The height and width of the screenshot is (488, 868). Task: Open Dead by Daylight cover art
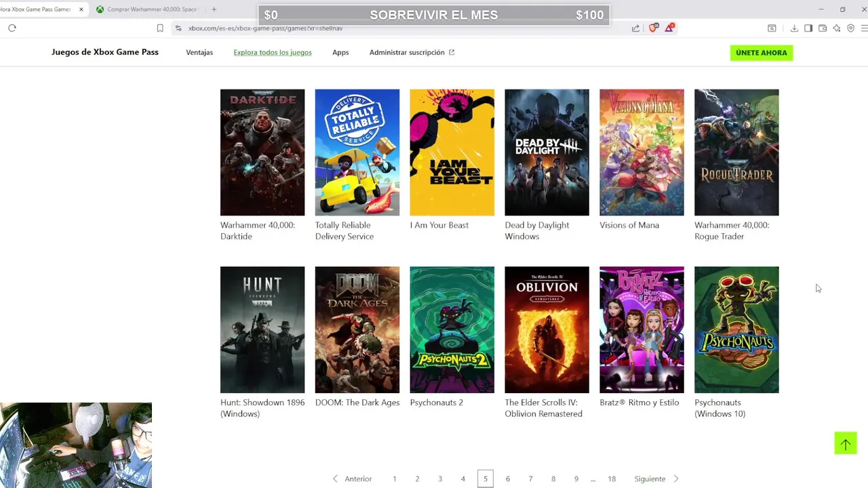(547, 152)
